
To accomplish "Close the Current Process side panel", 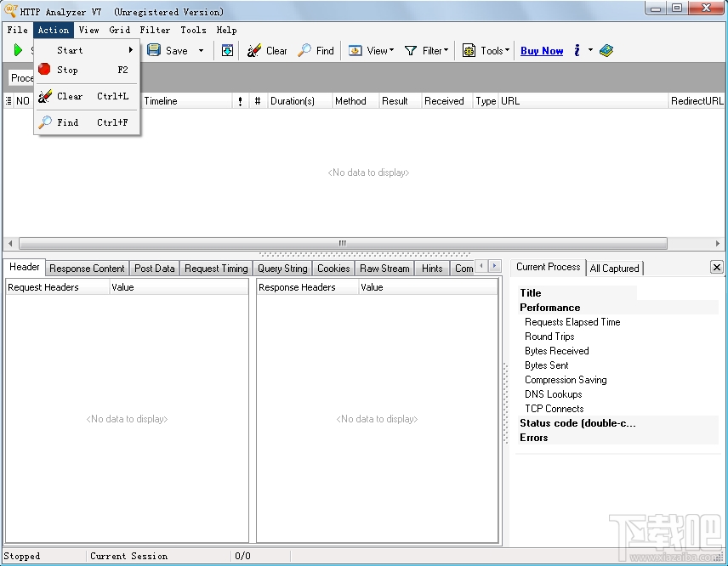I will coord(717,267).
